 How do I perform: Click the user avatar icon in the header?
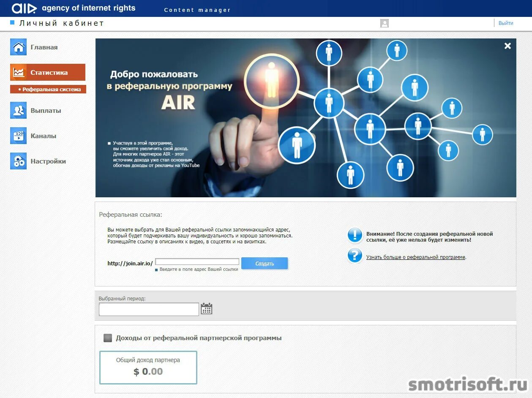point(384,23)
